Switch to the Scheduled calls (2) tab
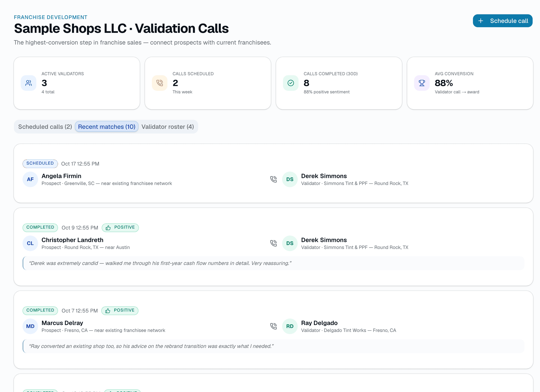This screenshot has height=392, width=540. point(45,127)
